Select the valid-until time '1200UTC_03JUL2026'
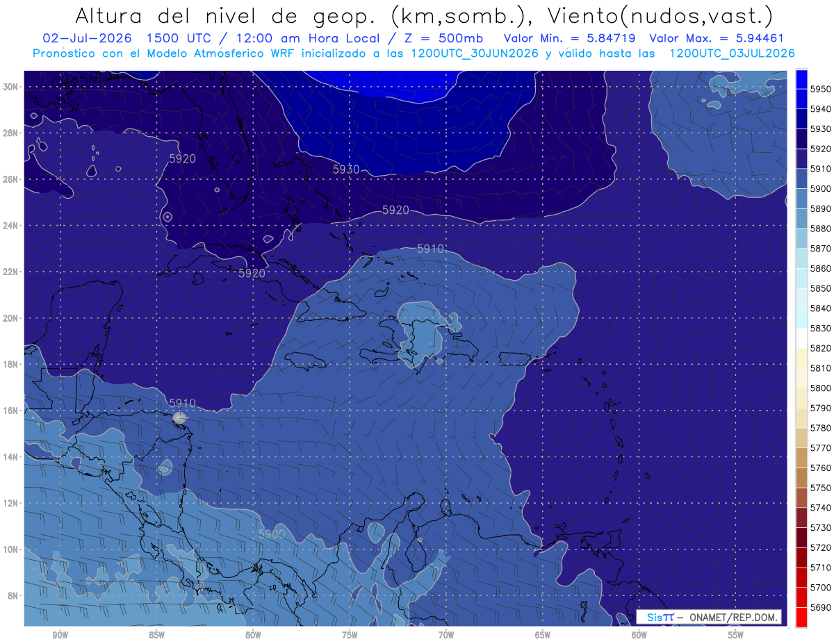Screen dimensions: 834x644 732,53
